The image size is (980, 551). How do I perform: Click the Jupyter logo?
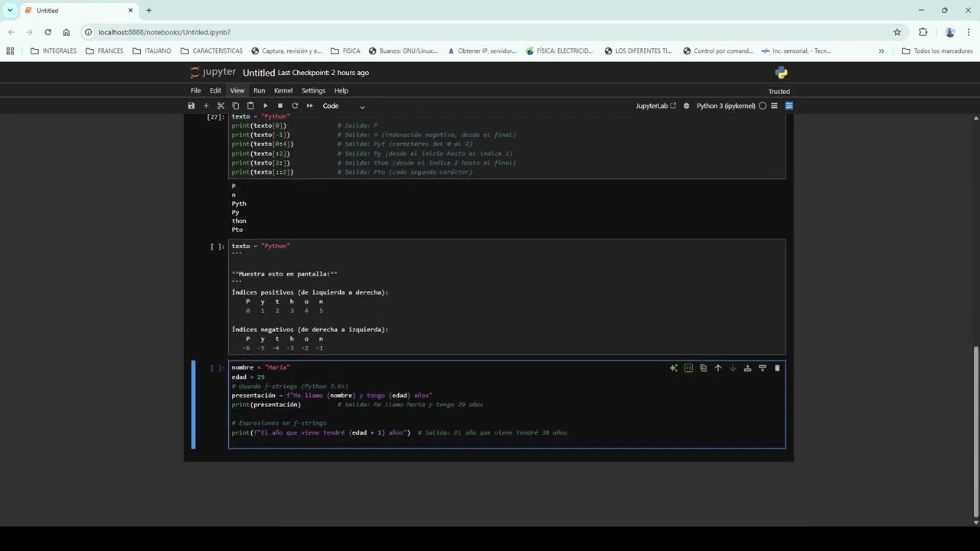[214, 72]
